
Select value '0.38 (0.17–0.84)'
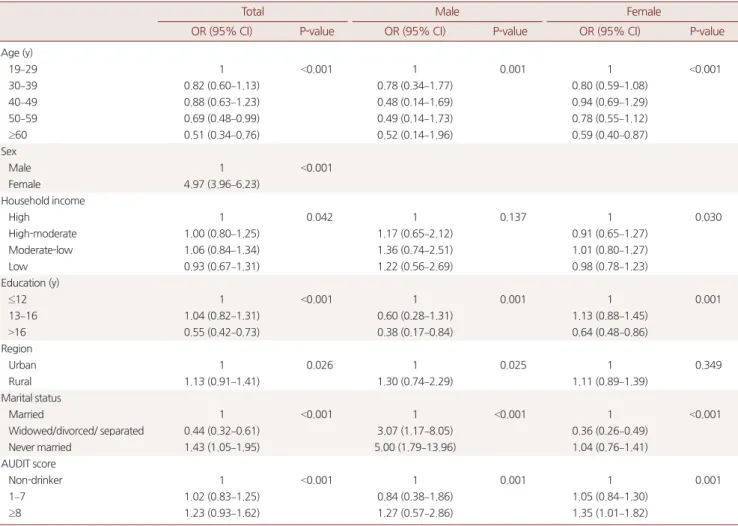click(x=415, y=333)
